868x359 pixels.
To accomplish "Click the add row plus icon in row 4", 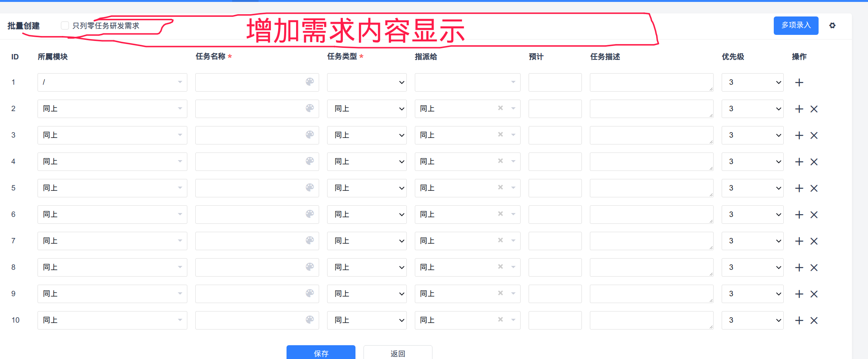I will coord(799,162).
